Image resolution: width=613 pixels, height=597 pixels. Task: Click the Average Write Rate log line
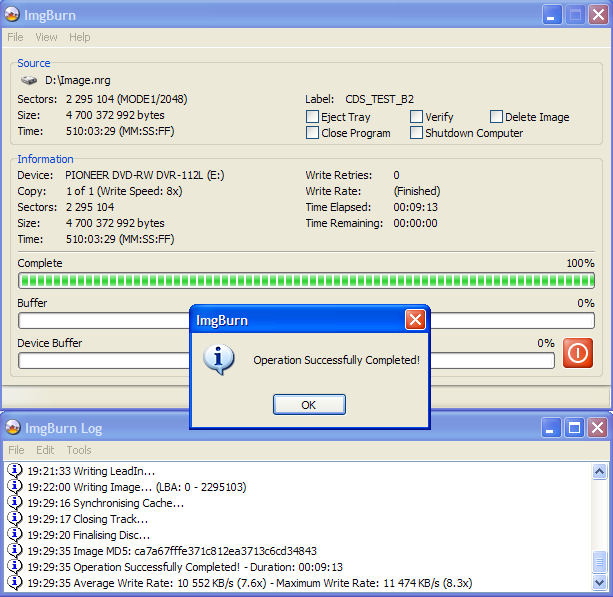coord(250,583)
